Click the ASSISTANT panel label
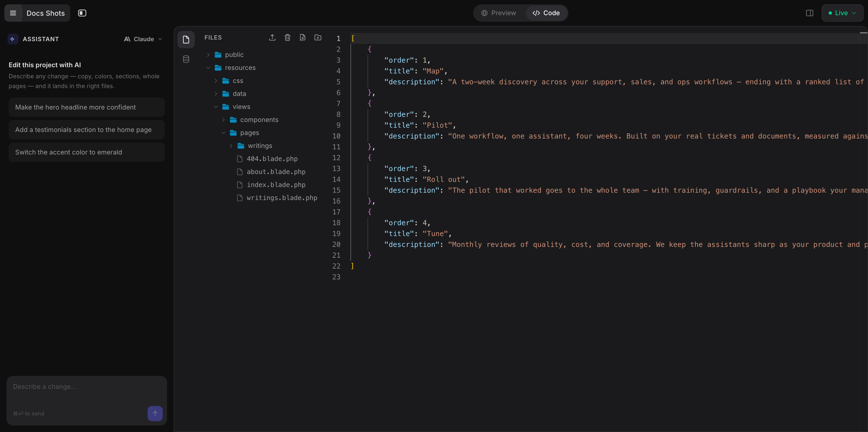The height and width of the screenshot is (432, 868). point(41,39)
